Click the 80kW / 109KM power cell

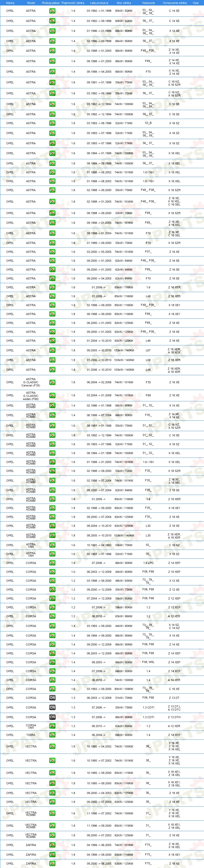tap(124, 689)
